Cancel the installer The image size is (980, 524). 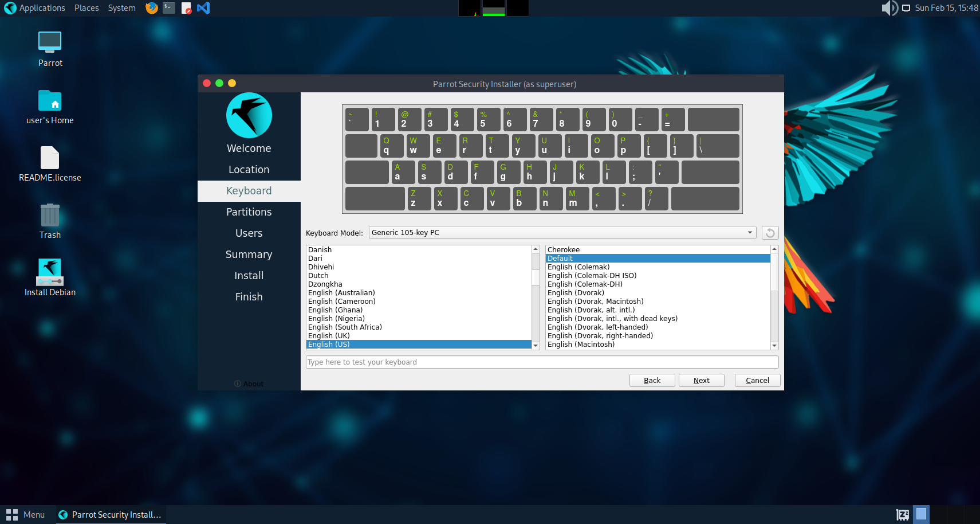click(x=757, y=381)
